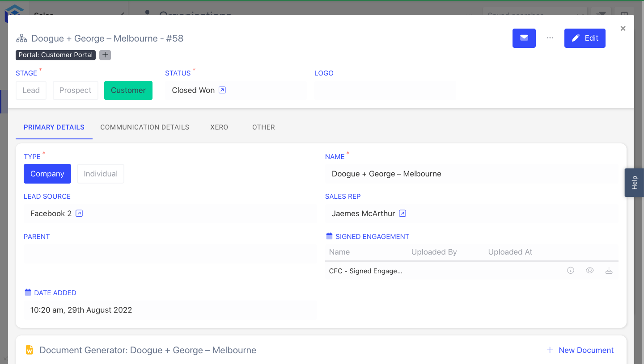Sort by Name column header
644x364 pixels.
[x=339, y=252]
